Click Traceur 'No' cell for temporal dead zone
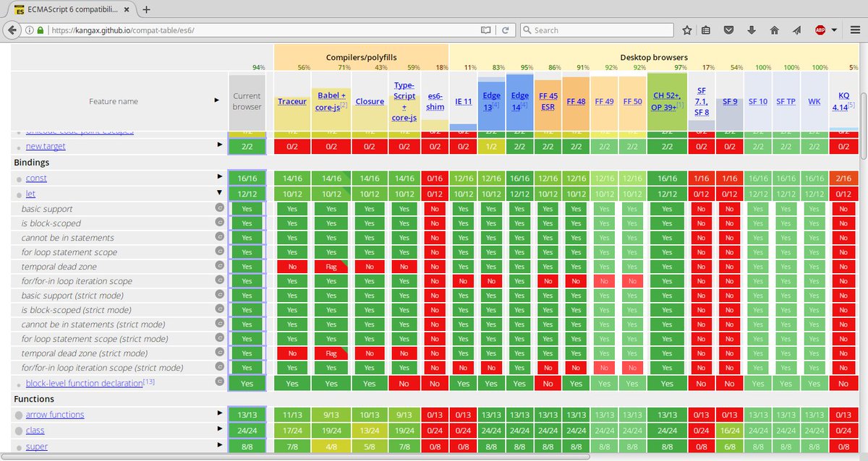This screenshot has height=461, width=868. pos(292,267)
